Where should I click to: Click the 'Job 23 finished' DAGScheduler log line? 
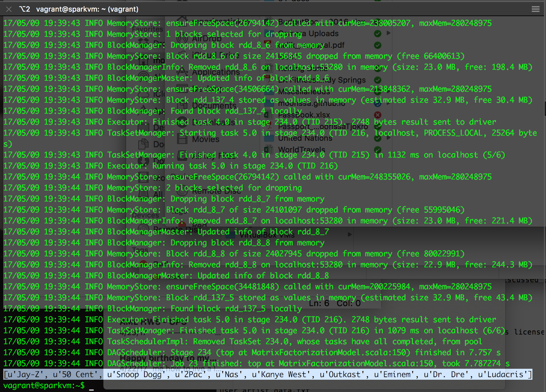pos(257,363)
